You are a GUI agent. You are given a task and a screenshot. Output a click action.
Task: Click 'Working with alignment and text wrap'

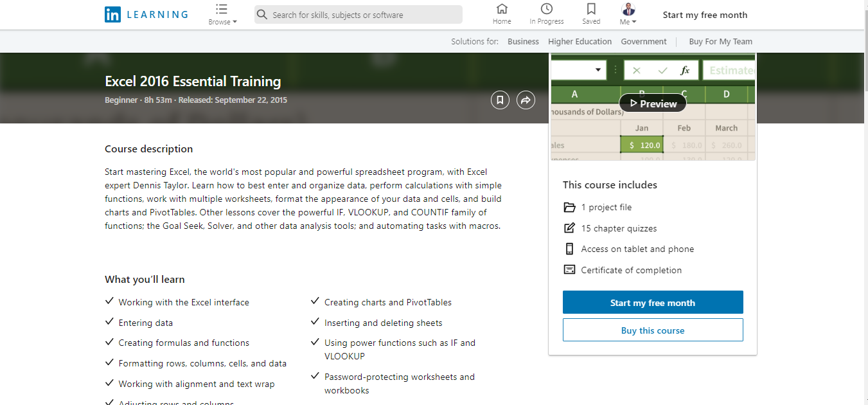click(197, 384)
